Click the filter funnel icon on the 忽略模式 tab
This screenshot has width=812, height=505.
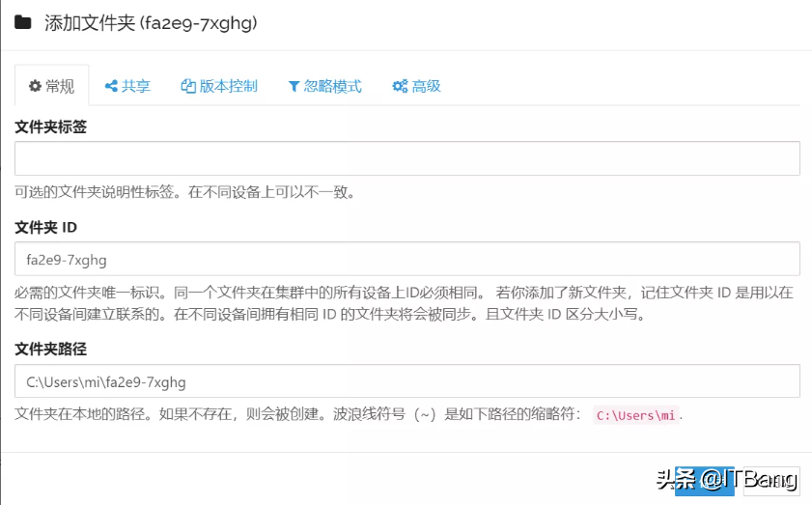point(294,86)
